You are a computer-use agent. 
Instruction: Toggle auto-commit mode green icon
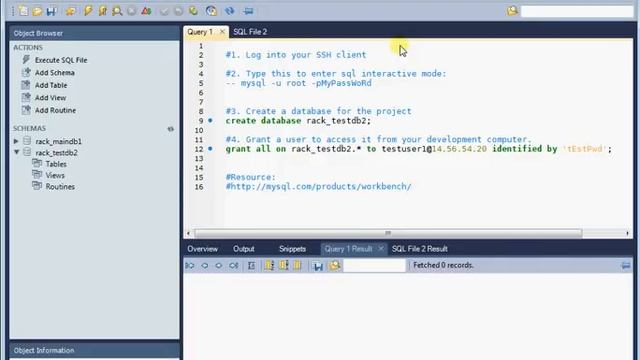(x=193, y=11)
